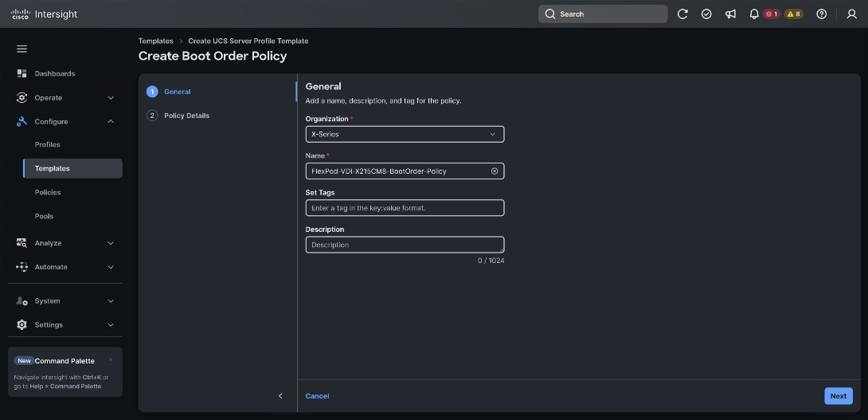View the yellow warning alarms badge
The width and height of the screenshot is (868, 420).
tap(794, 14)
